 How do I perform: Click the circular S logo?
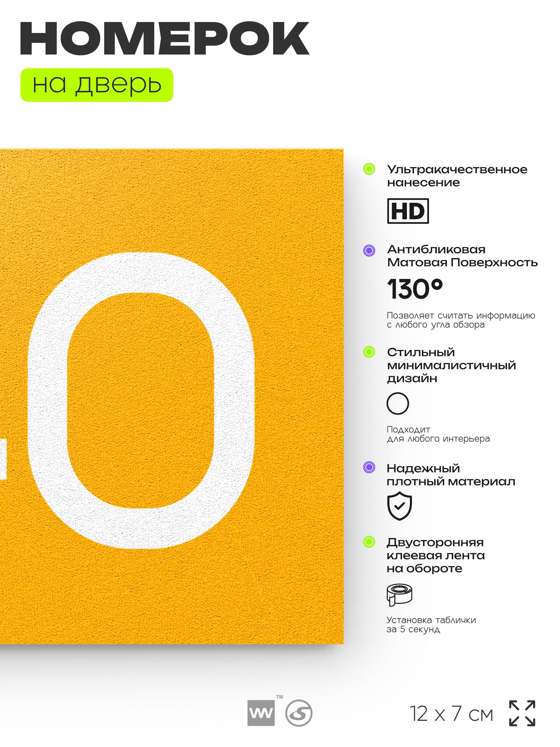(x=299, y=713)
